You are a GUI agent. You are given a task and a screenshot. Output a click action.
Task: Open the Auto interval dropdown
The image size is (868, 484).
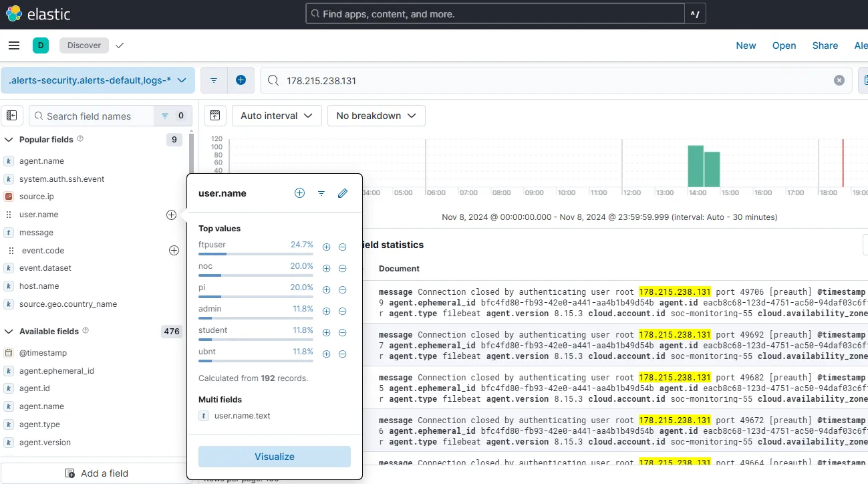point(277,116)
